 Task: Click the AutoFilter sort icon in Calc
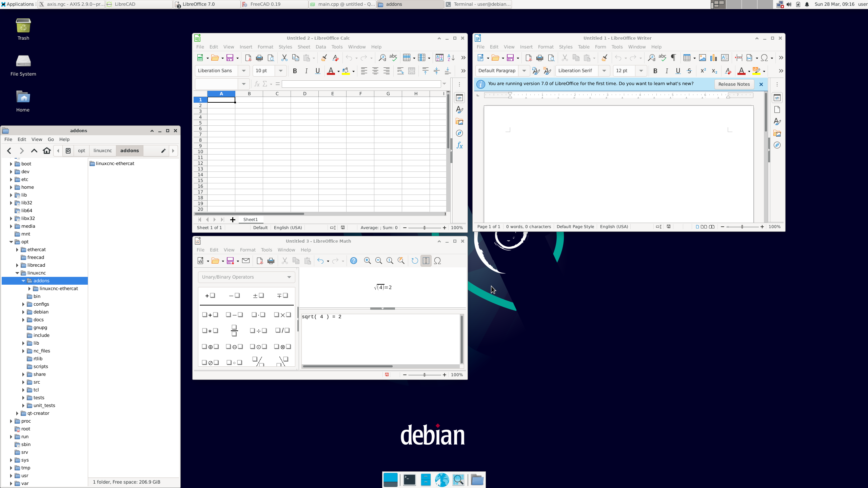[439, 58]
